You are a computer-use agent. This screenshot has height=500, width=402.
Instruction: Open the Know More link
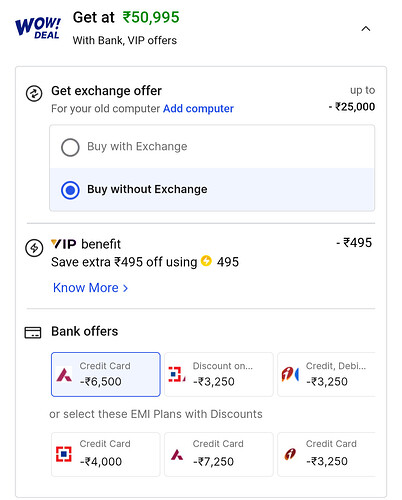coord(86,288)
